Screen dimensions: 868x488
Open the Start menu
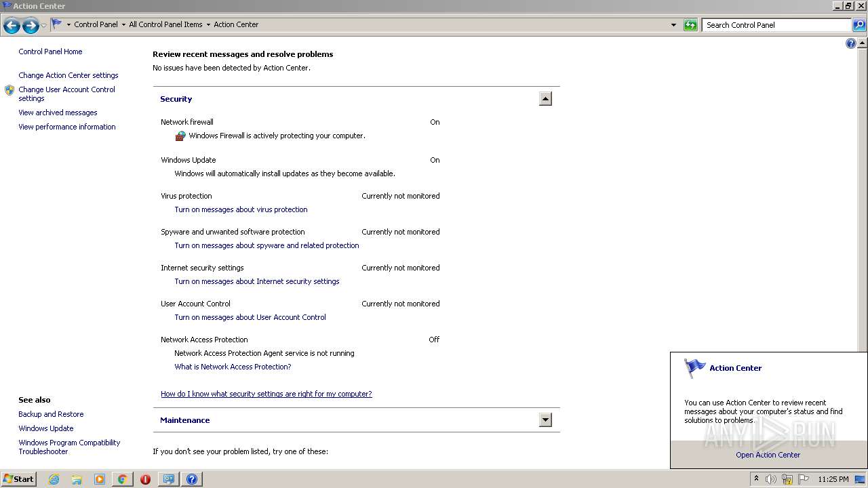pyautogui.click(x=18, y=479)
